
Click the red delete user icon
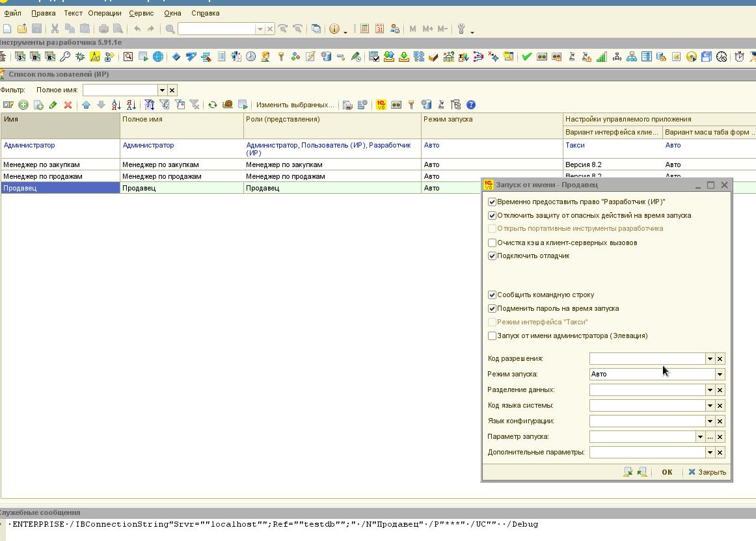pyautogui.click(x=68, y=105)
